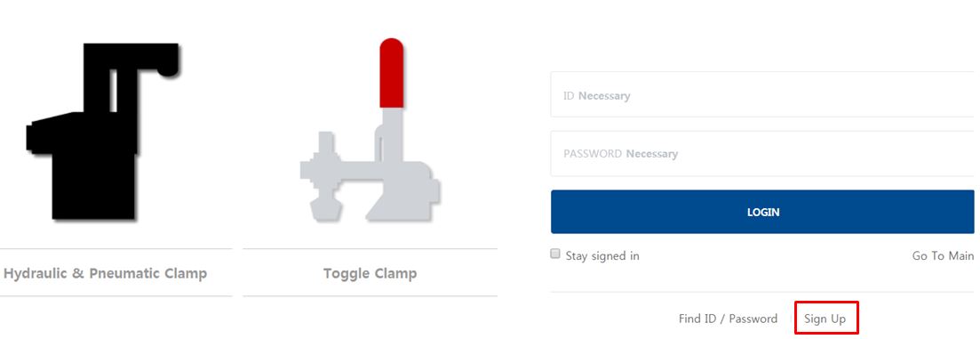Viewport: 980px width, 339px height.
Task: Click the 'PASSWORD Necessary' placeholder text
Action: (621, 154)
